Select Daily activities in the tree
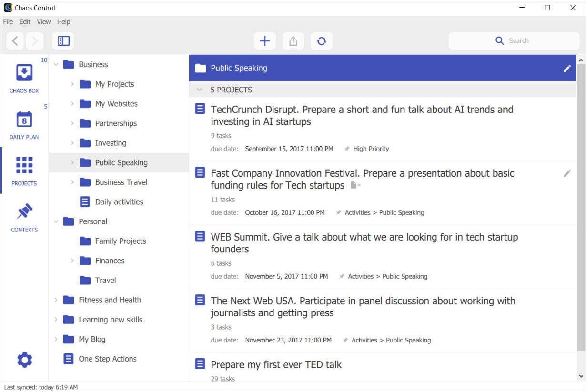586x392 pixels. coord(119,202)
